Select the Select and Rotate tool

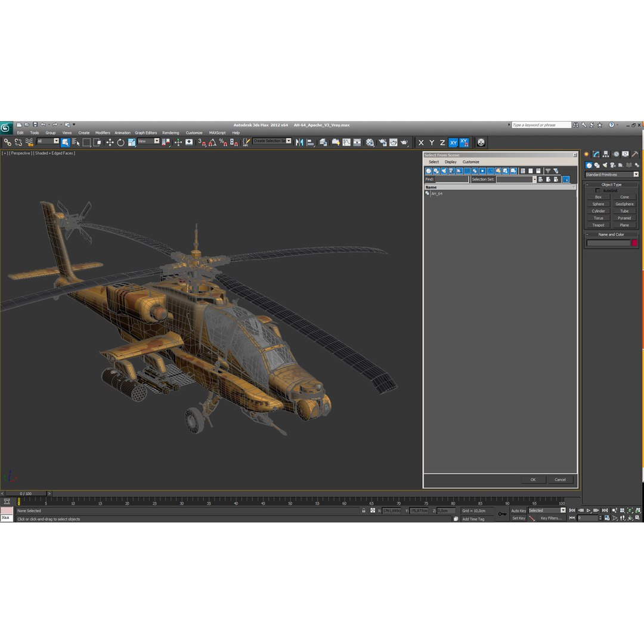tap(120, 143)
